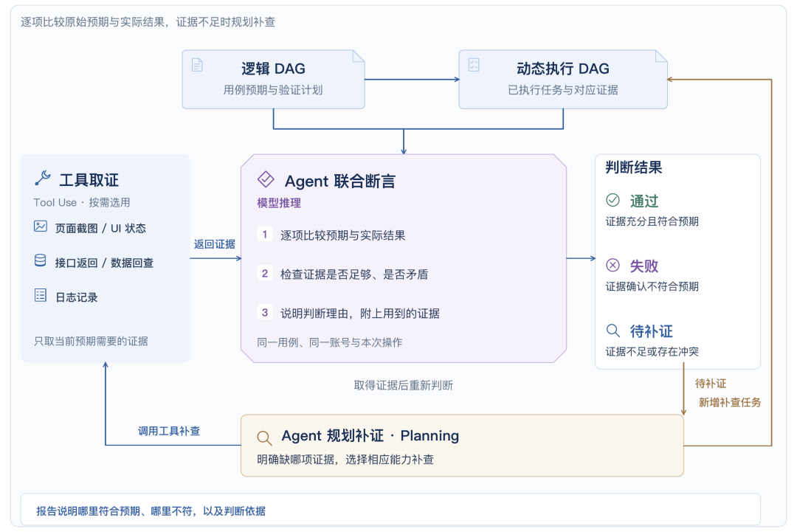Select step number 3 badge
Image resolution: width=797 pixels, height=532 pixels.
pyautogui.click(x=265, y=313)
